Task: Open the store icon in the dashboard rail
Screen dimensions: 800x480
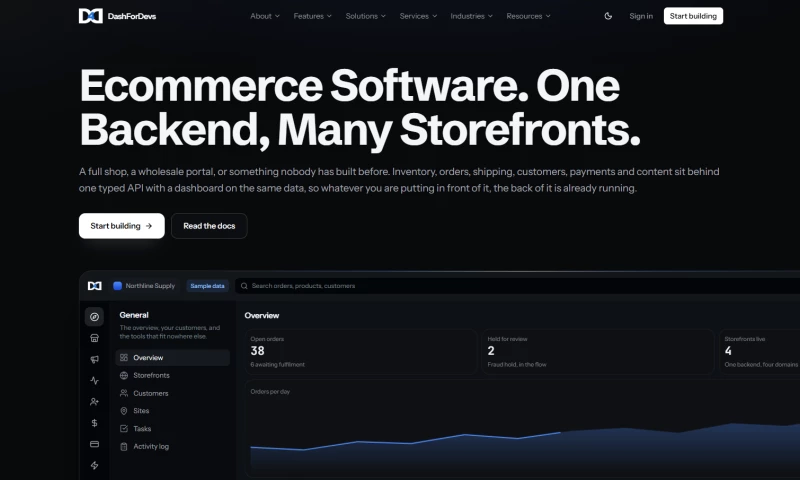Action: (x=94, y=338)
